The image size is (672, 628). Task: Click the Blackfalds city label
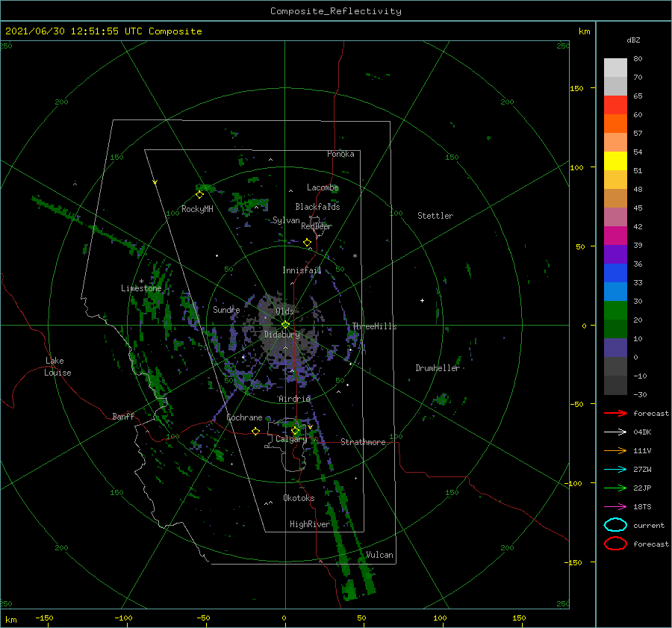[317, 207]
